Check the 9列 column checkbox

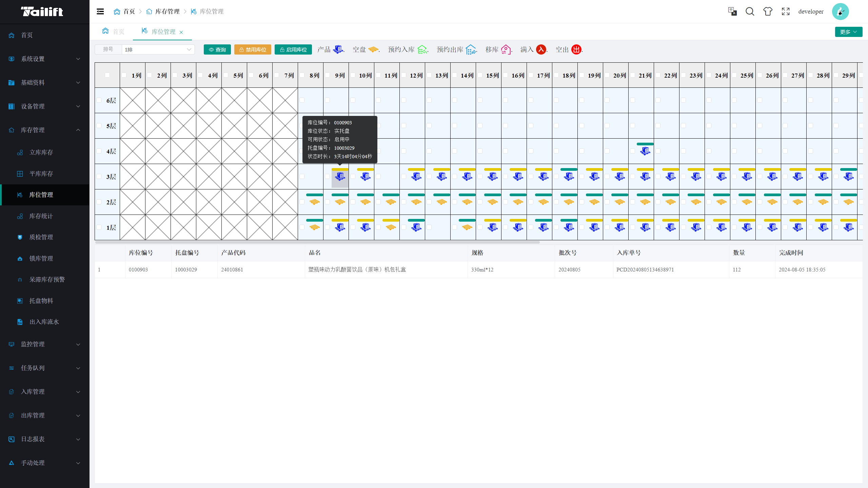click(x=328, y=75)
